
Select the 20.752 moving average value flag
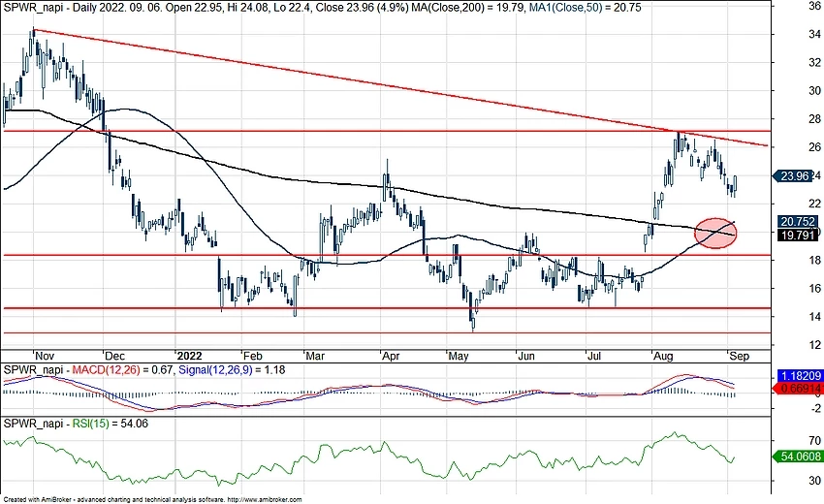pos(797,222)
